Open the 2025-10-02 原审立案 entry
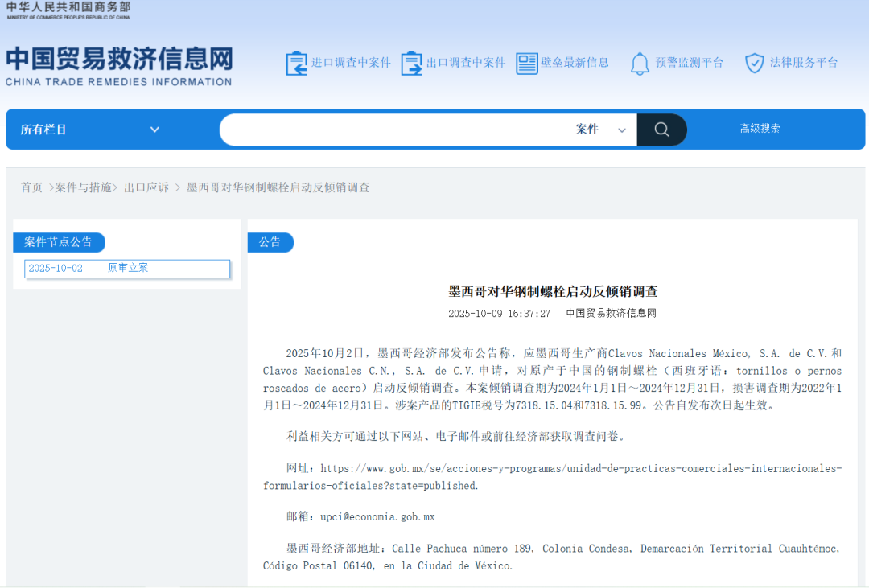This screenshot has height=588, width=869. pos(127,269)
